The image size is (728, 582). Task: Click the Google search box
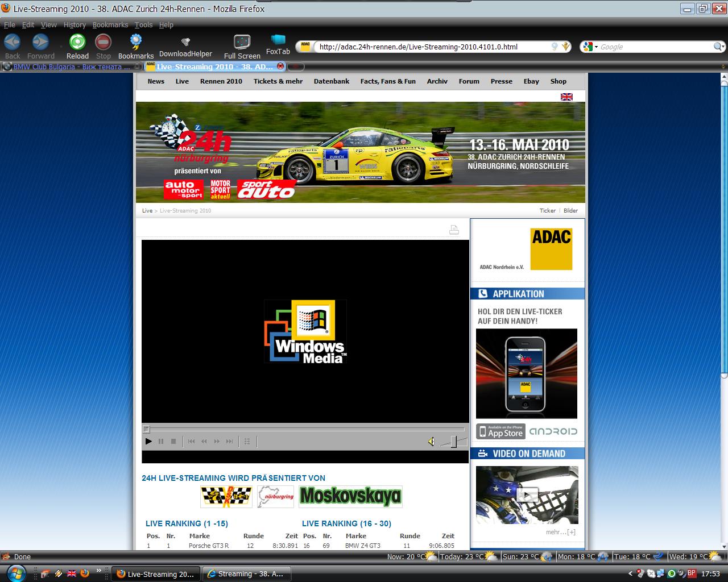point(655,47)
